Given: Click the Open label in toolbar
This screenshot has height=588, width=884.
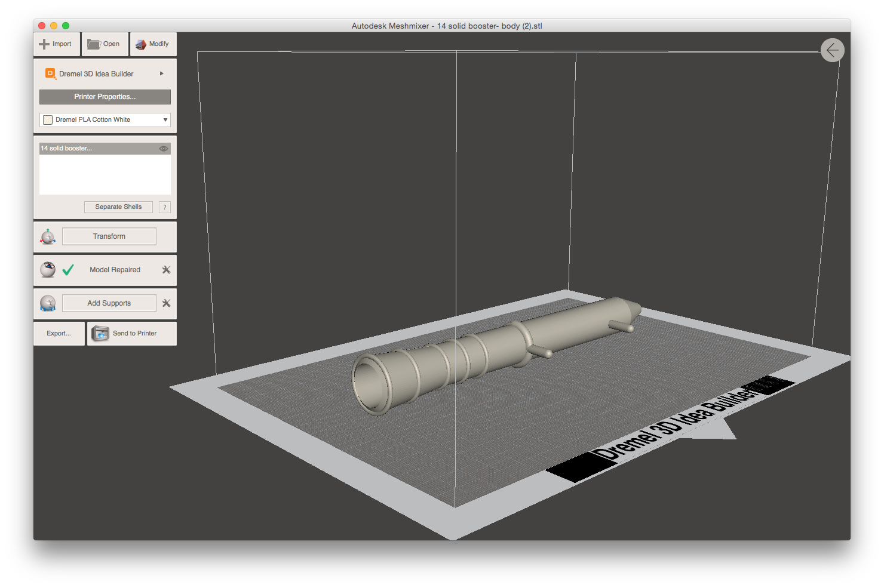Looking at the screenshot, I should tap(111, 44).
